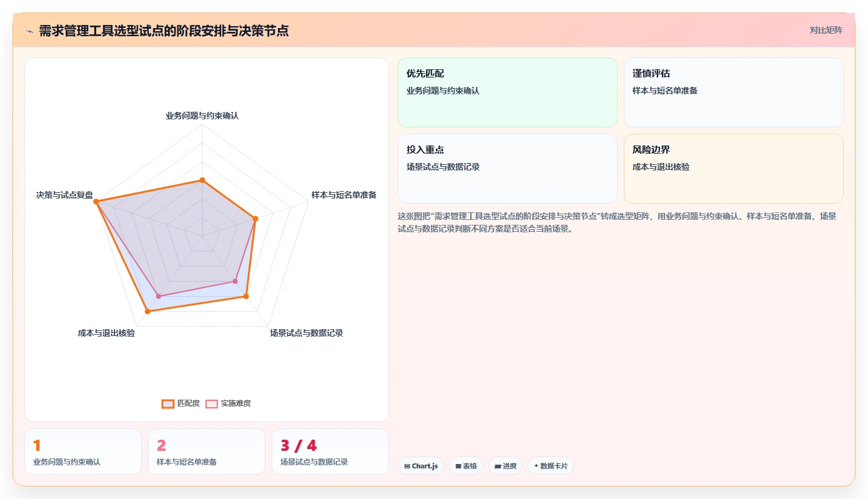The height and width of the screenshot is (499, 868).
Task: Click orange data point on 成本与退出核验 axis
Action: pos(147,310)
